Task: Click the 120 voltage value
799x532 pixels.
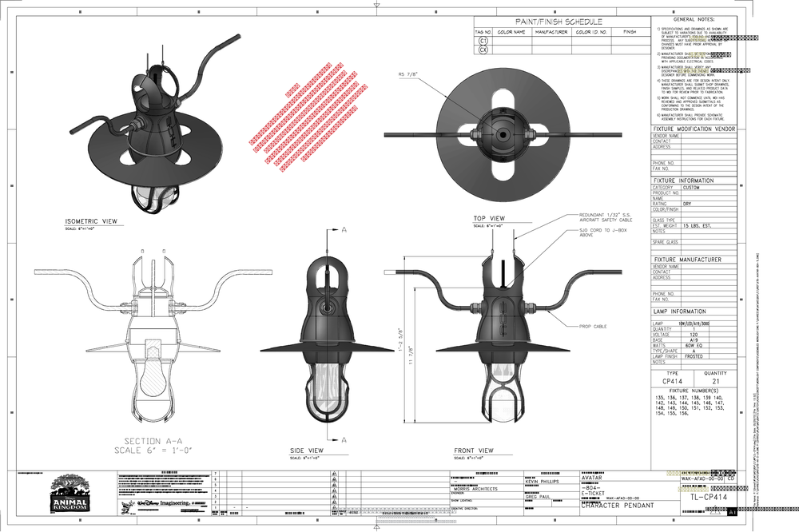Action: 694,335
